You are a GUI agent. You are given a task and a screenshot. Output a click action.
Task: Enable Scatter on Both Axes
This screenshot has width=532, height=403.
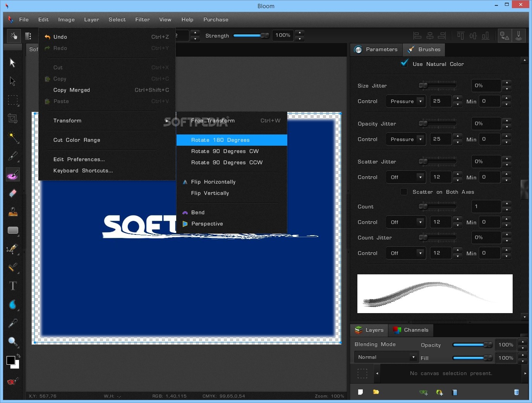coord(404,192)
